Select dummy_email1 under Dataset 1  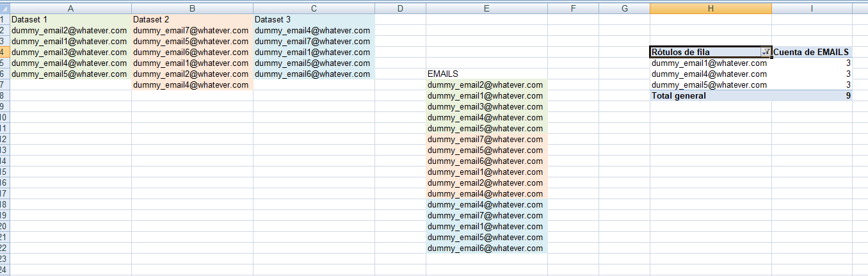[70, 41]
